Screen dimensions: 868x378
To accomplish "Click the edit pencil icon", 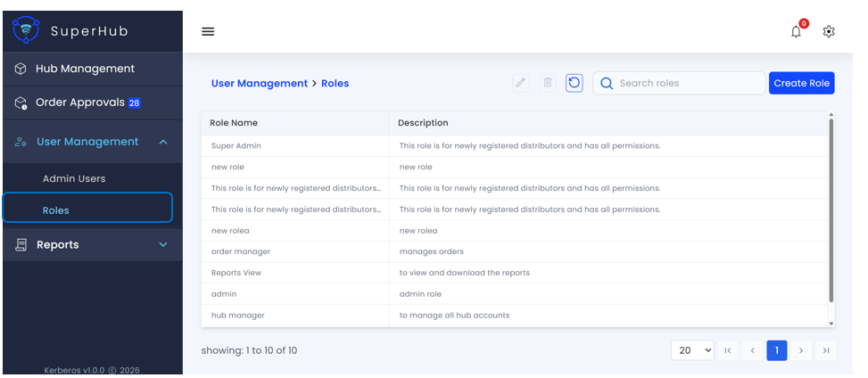I will [521, 83].
